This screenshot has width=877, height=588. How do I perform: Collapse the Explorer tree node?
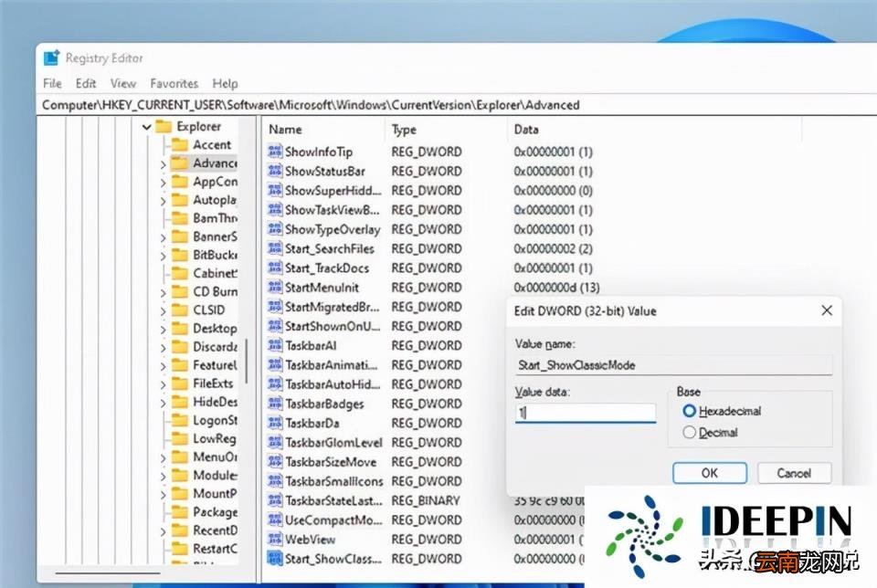tap(146, 127)
